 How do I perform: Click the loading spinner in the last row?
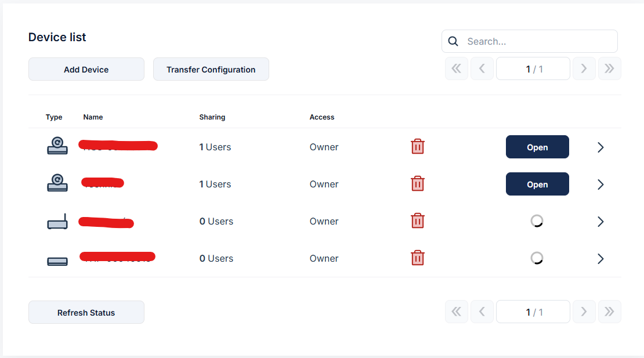[x=537, y=258]
